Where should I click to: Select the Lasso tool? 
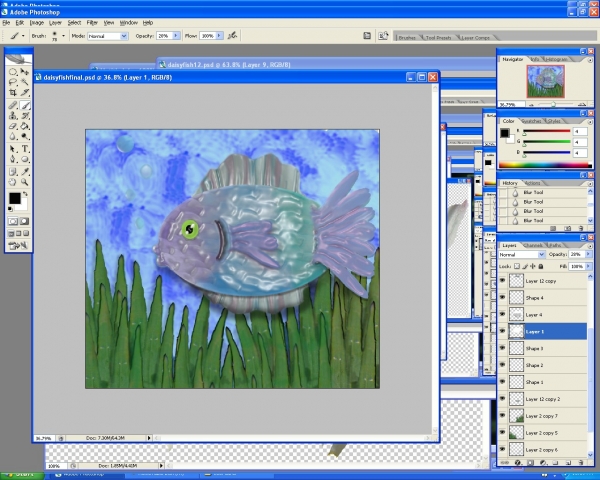pos(13,82)
